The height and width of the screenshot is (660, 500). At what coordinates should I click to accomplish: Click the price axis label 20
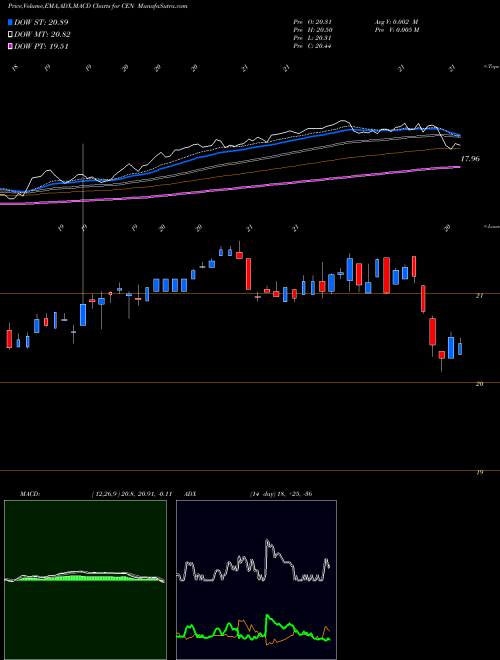point(479,384)
